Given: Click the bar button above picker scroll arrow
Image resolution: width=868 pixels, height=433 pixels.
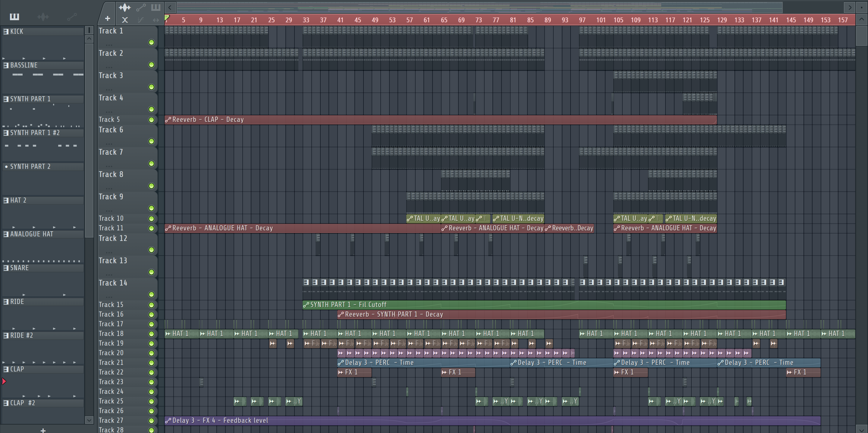Looking at the screenshot, I should pyautogui.click(x=89, y=30).
